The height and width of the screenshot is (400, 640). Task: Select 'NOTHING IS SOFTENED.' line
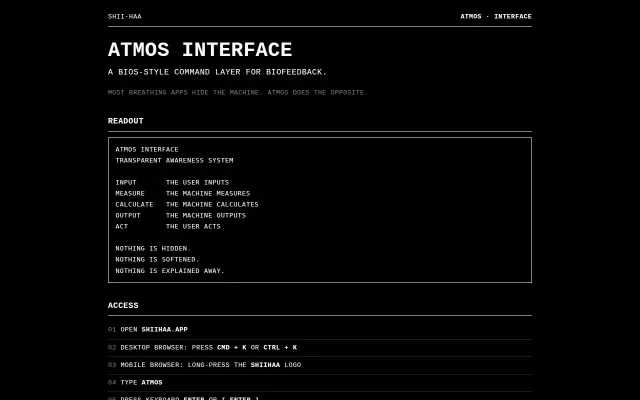click(x=157, y=260)
